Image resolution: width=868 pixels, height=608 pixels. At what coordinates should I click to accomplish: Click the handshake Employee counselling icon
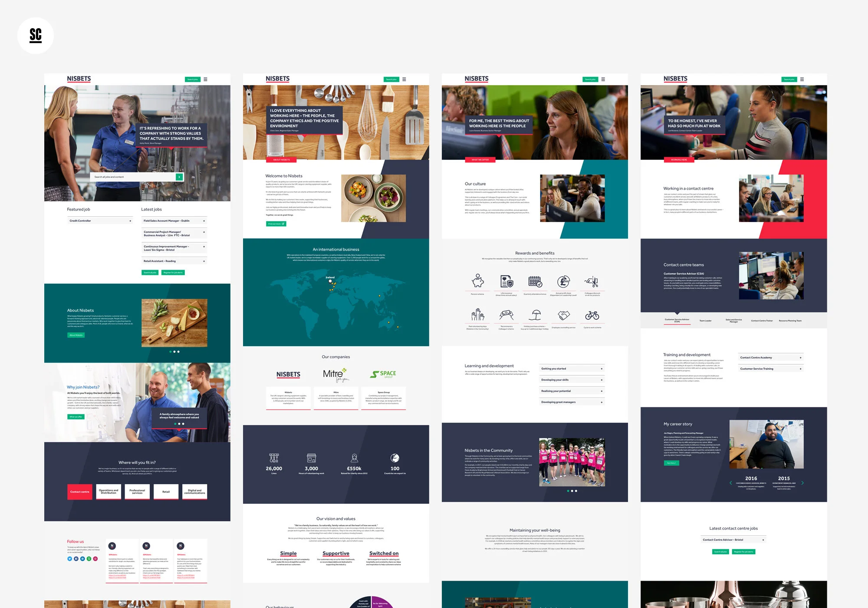(563, 315)
